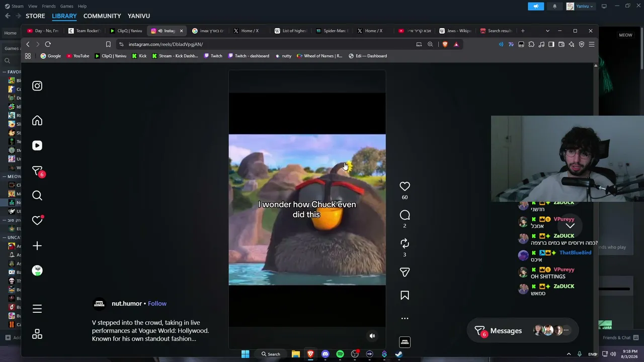
Task: Open profile avatar in Instagram sidebar
Action: click(x=37, y=270)
